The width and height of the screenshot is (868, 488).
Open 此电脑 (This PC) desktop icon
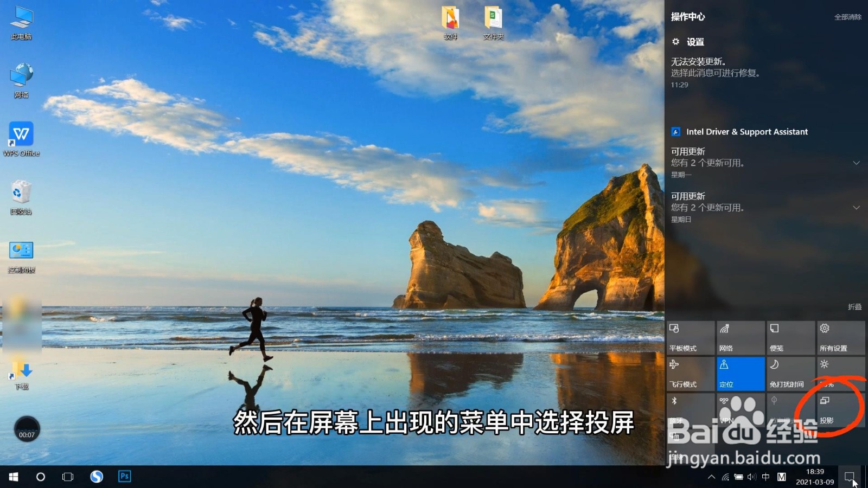20,22
